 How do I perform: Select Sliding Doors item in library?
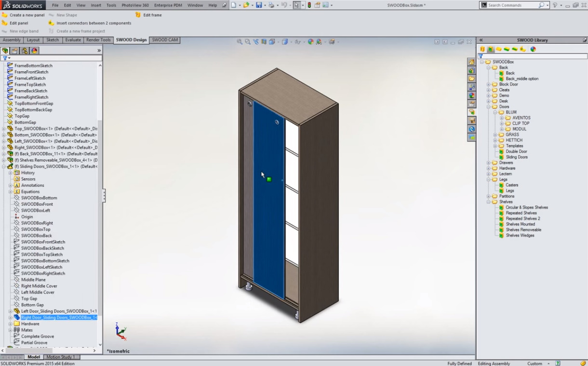point(516,157)
